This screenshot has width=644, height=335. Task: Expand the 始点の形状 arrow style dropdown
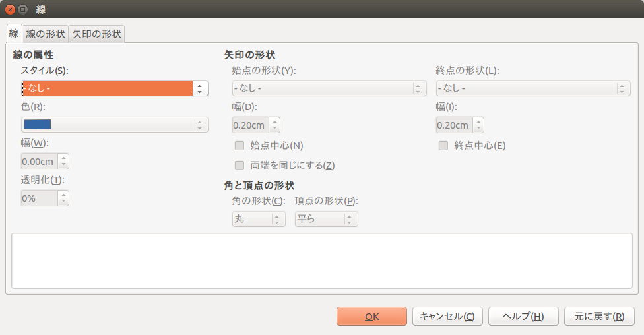pyautogui.click(x=329, y=88)
